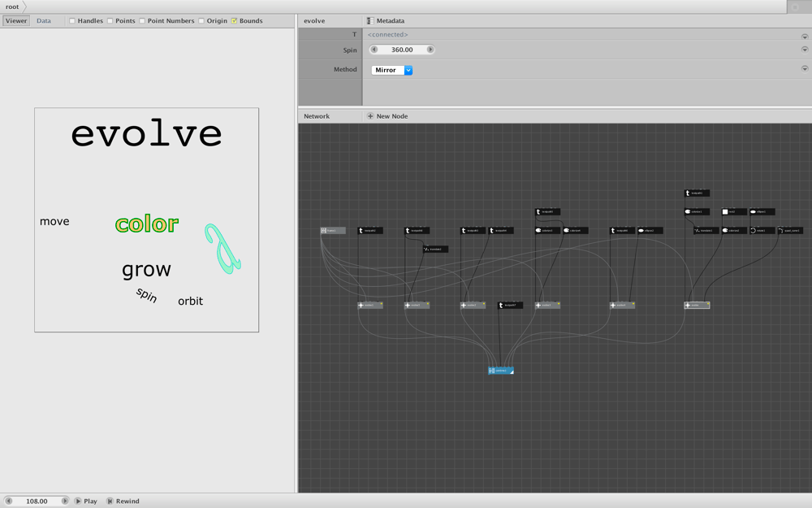Click the frame field showing 108.00
The width and height of the screenshot is (812, 508).
[x=37, y=501]
